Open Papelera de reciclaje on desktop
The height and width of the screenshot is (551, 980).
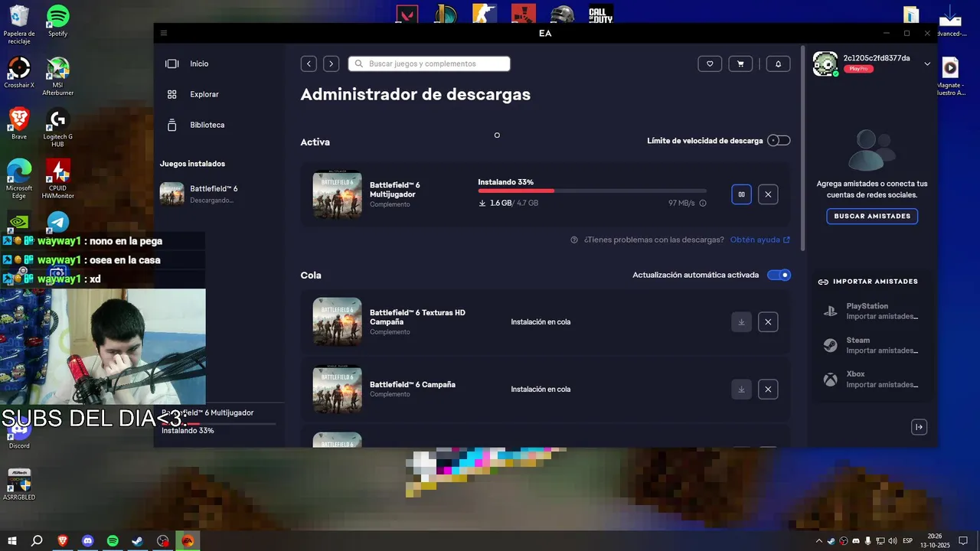click(x=19, y=24)
